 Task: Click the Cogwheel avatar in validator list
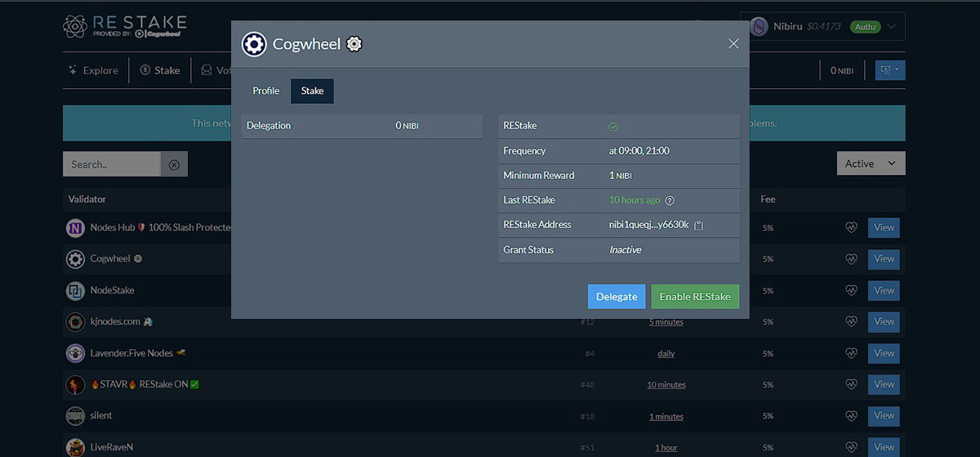tap(75, 259)
